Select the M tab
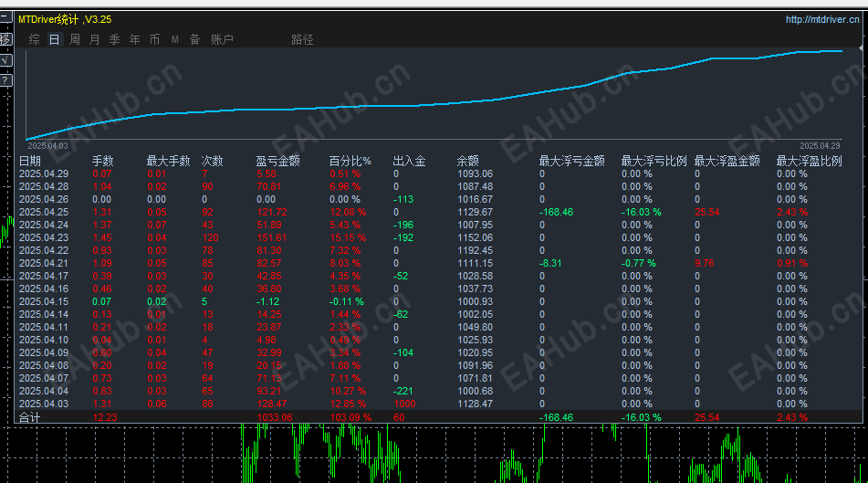Screen dimensions: 868x483 point(175,39)
